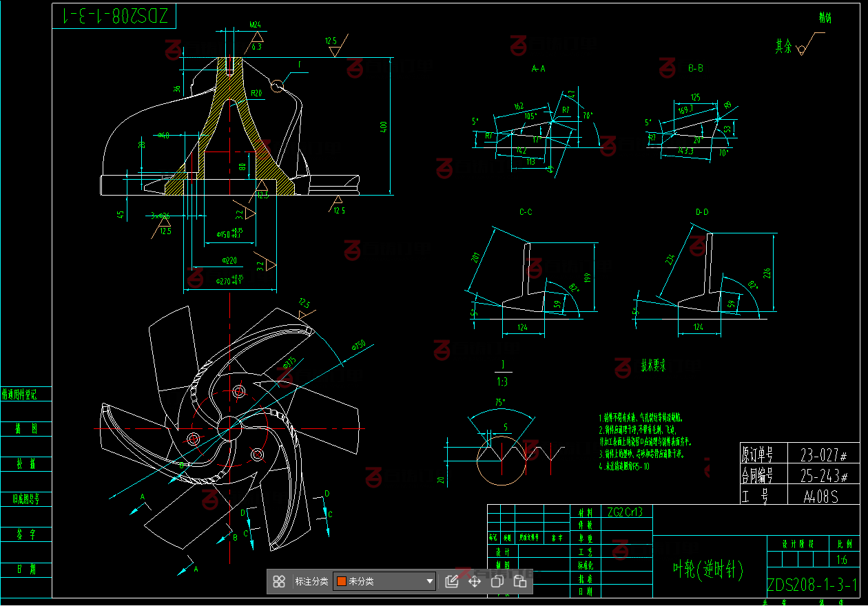Click the copy icon in floating toolbar

pyautogui.click(x=497, y=581)
